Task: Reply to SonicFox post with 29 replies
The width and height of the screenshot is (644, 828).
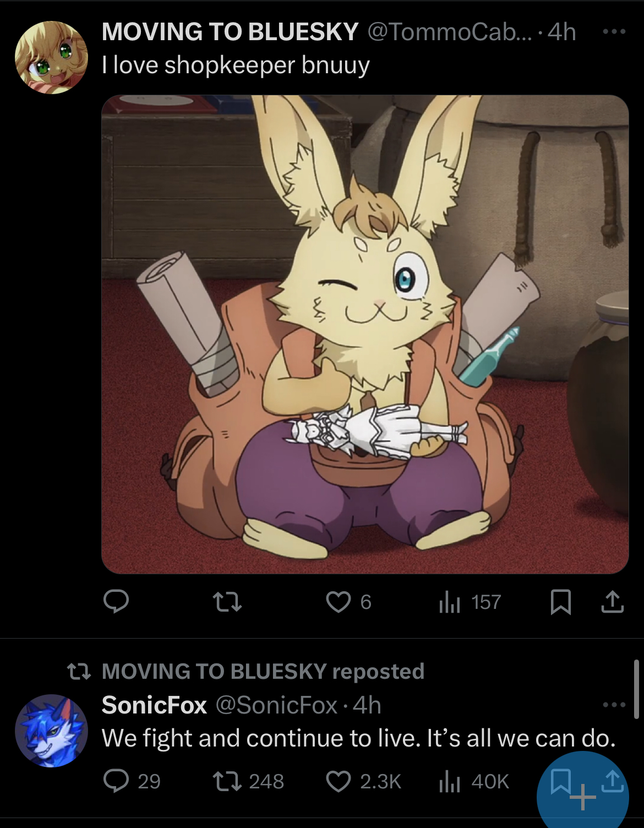Action: coord(132,781)
